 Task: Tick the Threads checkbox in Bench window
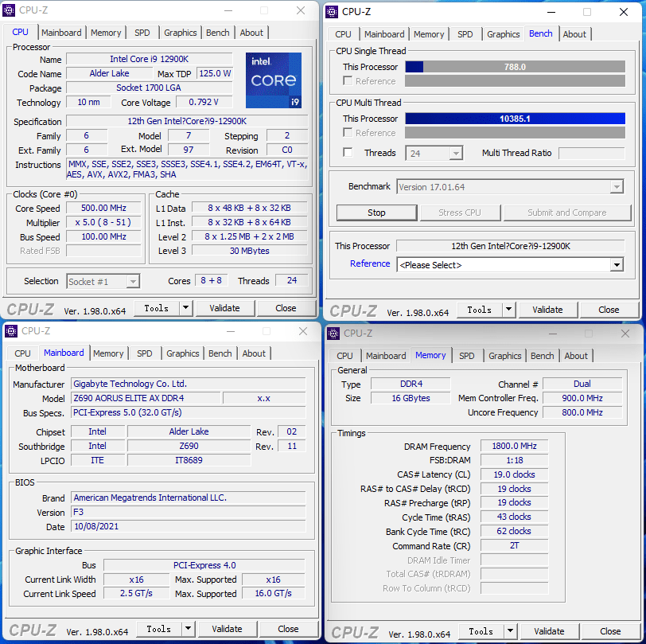pyautogui.click(x=348, y=153)
